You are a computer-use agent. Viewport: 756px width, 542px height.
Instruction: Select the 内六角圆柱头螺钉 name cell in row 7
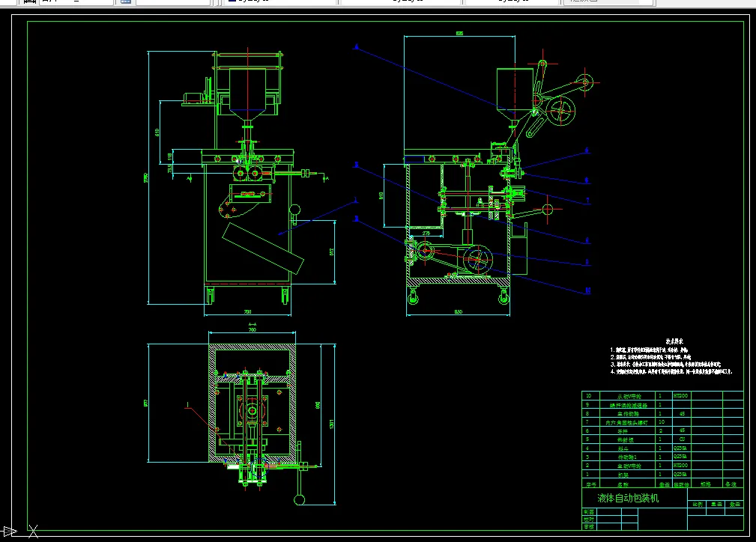point(627,422)
